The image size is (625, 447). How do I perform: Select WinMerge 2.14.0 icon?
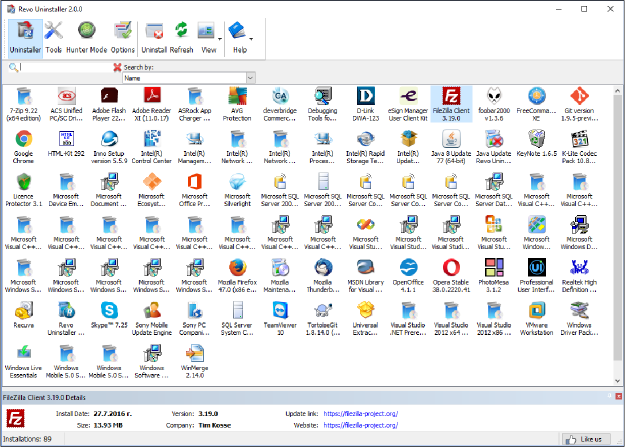point(195,361)
